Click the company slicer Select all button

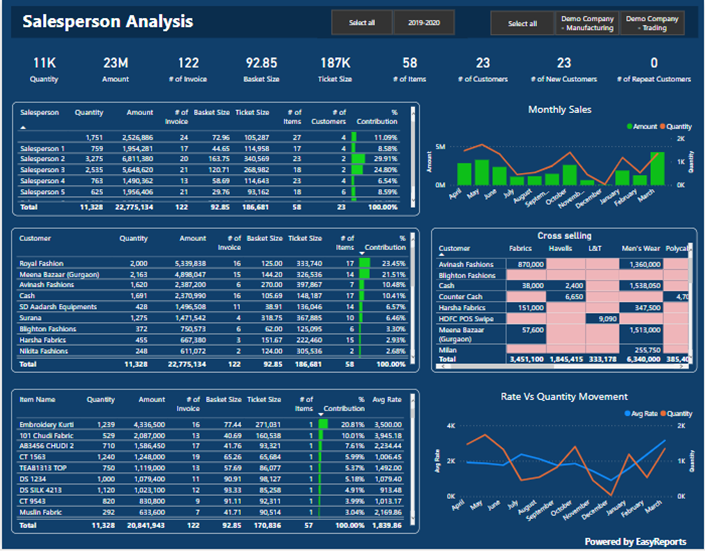pyautogui.click(x=522, y=23)
